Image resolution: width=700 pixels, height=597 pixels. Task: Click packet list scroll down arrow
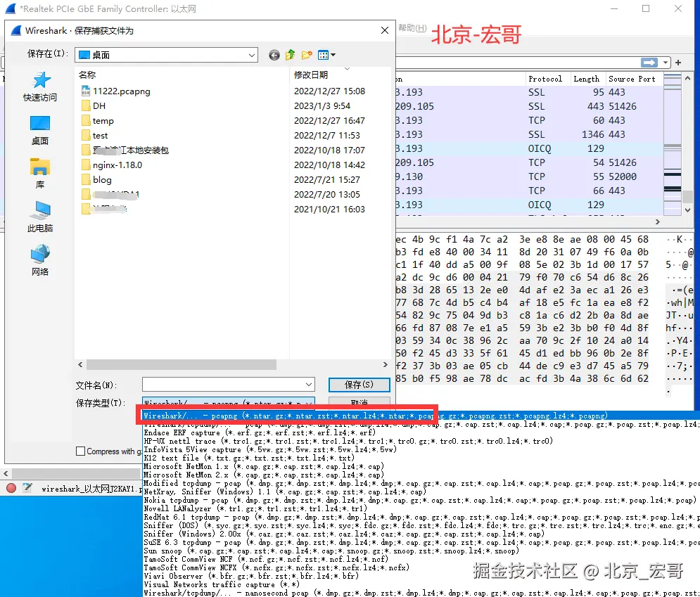coord(688,210)
